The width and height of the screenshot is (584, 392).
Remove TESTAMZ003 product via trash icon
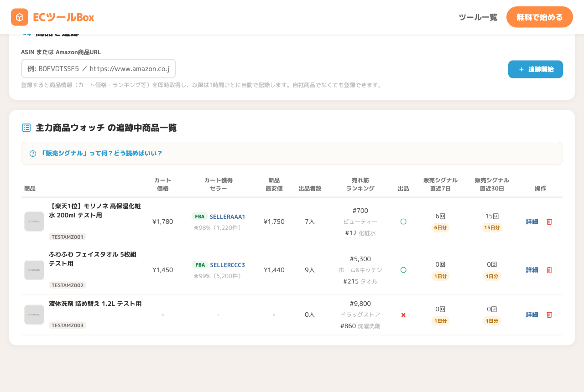(x=549, y=315)
